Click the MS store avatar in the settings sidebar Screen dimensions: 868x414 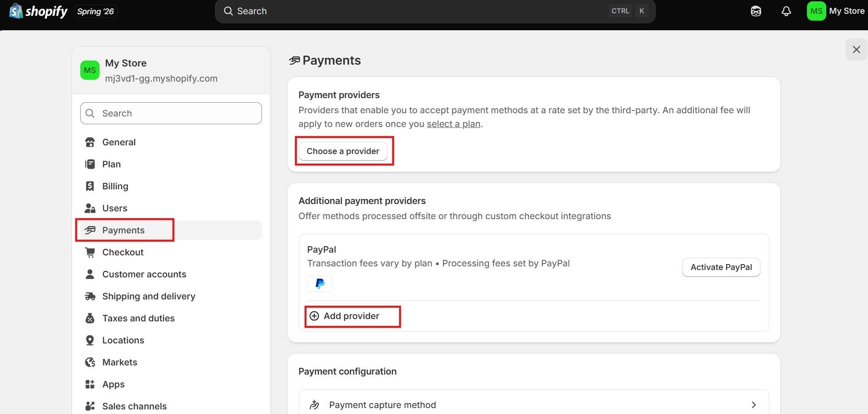point(90,70)
